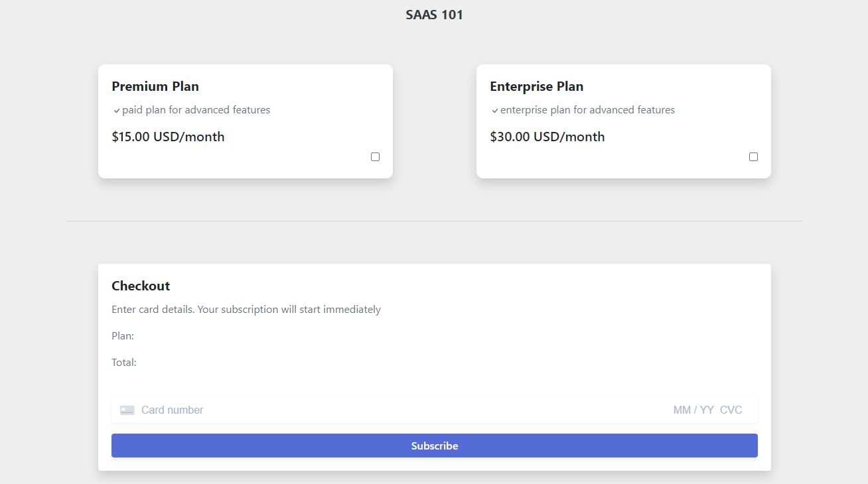Image resolution: width=868 pixels, height=484 pixels.
Task: Click the 'Total:' label
Action: 124,363
